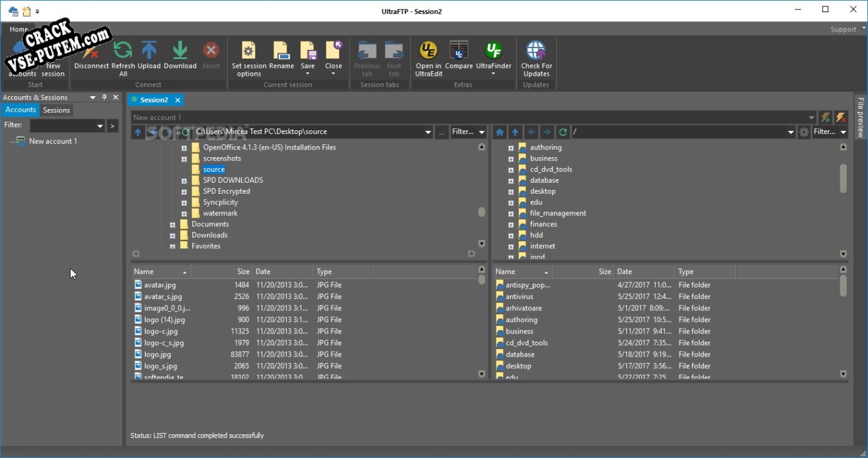Open the Set session options gear
Image resolution: width=868 pixels, height=458 pixels.
[x=248, y=51]
